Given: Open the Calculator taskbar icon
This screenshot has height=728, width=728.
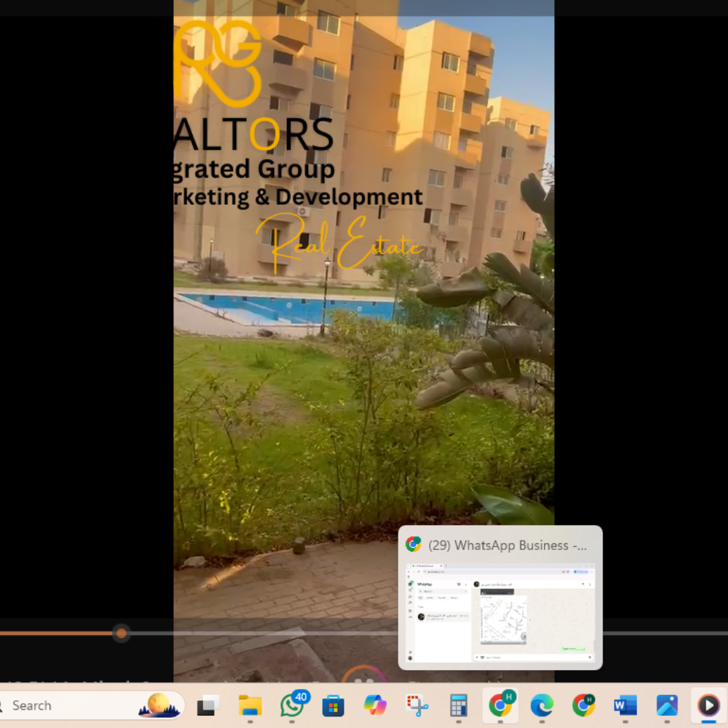Looking at the screenshot, I should [459, 706].
